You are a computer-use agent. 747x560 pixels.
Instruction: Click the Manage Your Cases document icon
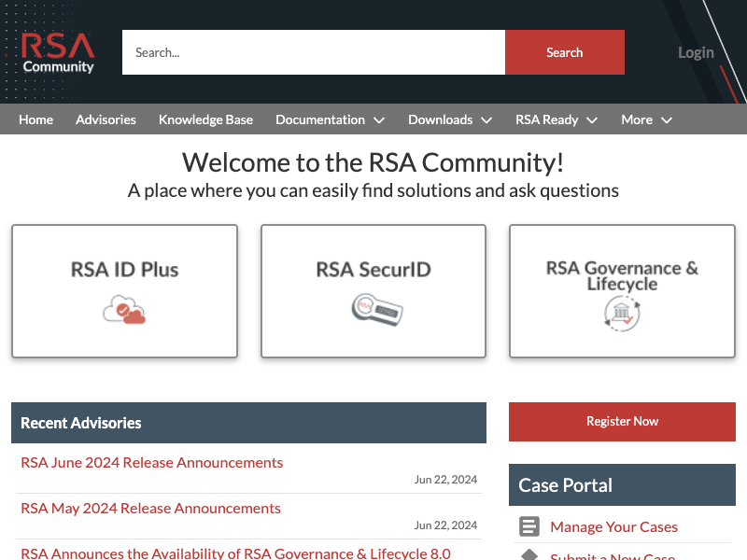pos(529,526)
